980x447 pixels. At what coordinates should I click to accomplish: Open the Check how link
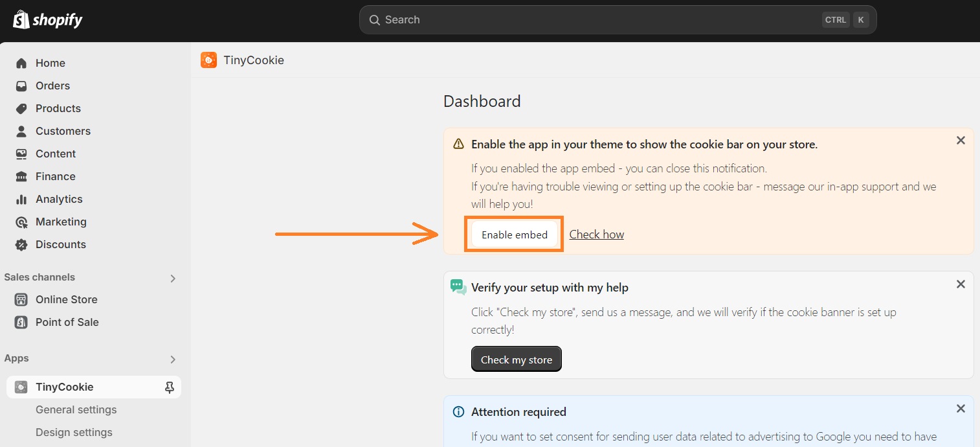click(596, 234)
